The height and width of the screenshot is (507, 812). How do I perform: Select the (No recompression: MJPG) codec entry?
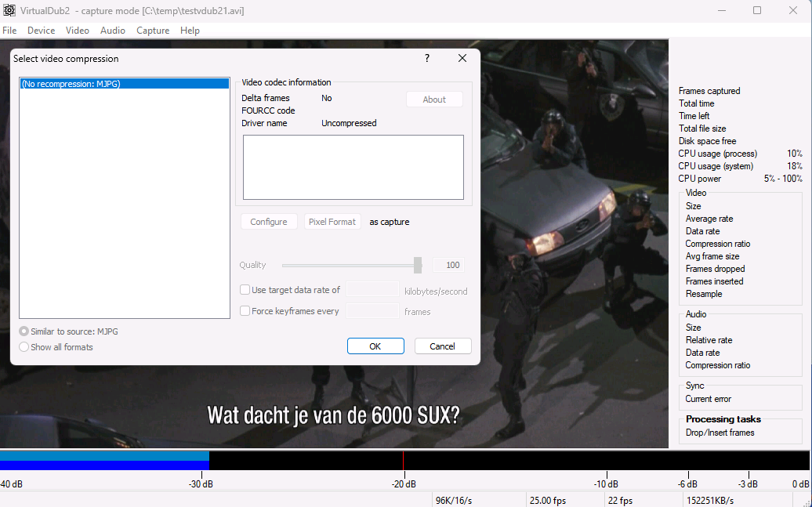tap(125, 84)
